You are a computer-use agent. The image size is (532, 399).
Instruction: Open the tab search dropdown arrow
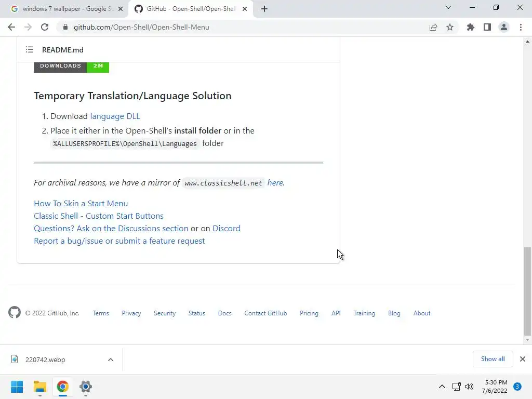pos(448,7)
